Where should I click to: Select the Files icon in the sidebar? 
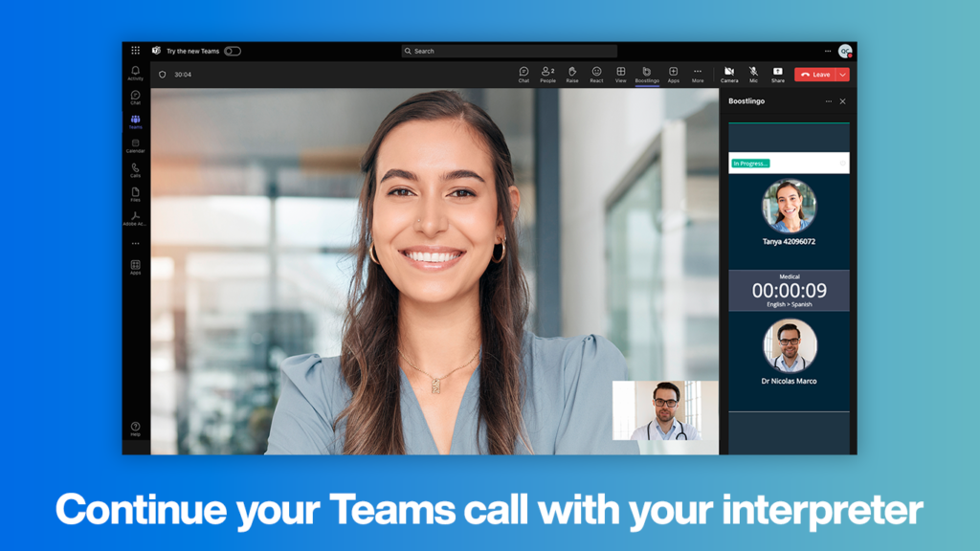134,193
